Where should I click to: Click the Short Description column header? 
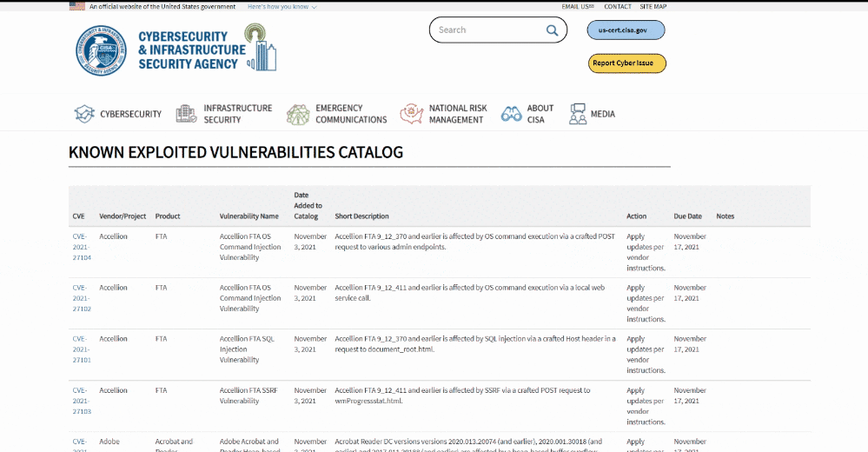(361, 216)
